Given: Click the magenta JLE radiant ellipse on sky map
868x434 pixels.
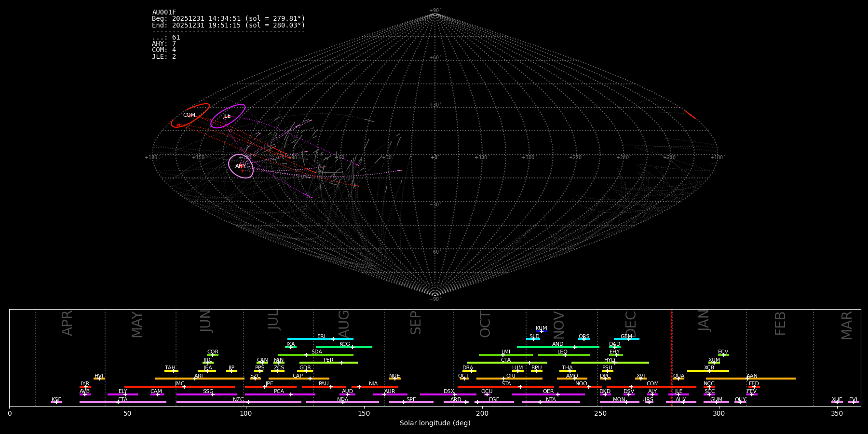Looking at the screenshot, I should pos(228,116).
